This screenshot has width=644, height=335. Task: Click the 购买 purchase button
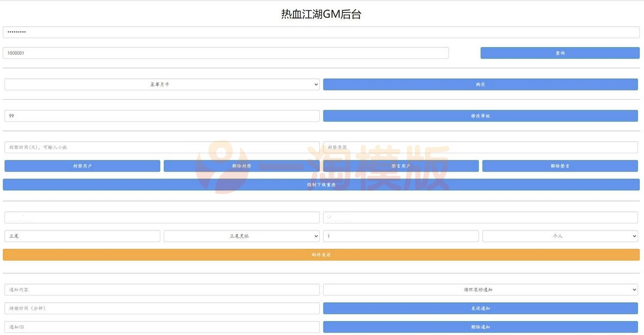tap(480, 84)
